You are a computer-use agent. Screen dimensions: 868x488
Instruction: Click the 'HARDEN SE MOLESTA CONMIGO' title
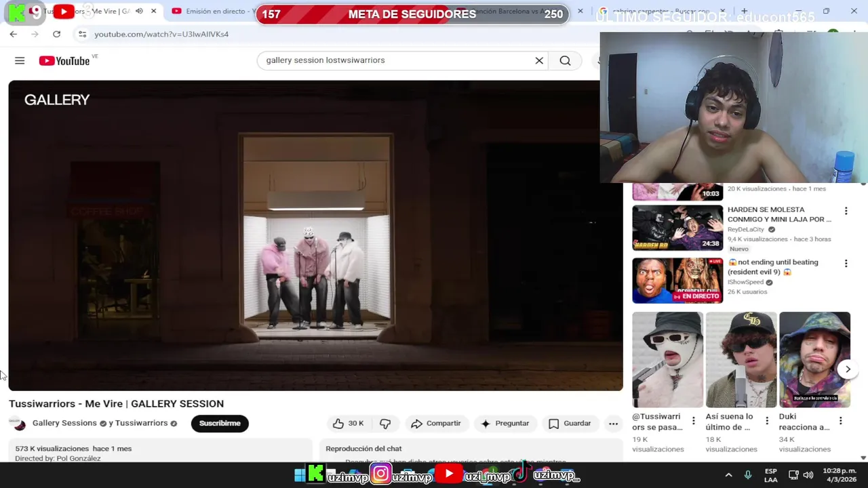(x=779, y=214)
